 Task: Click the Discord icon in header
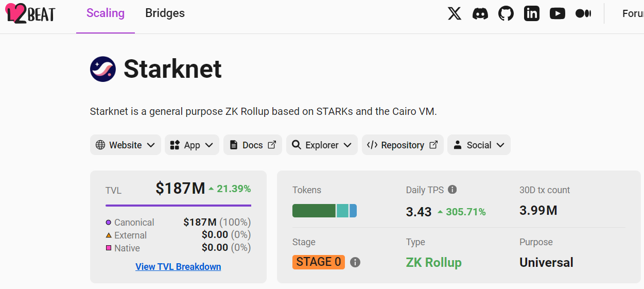(x=480, y=13)
